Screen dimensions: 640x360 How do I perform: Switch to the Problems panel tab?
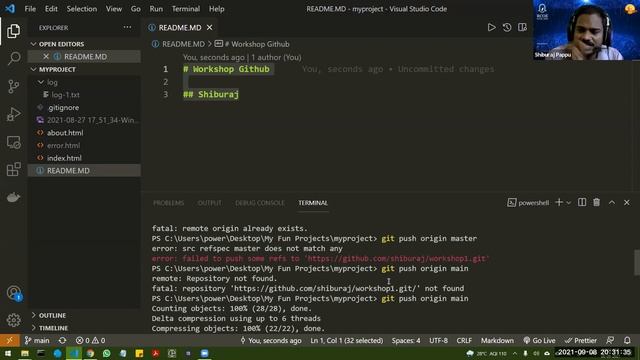168,203
